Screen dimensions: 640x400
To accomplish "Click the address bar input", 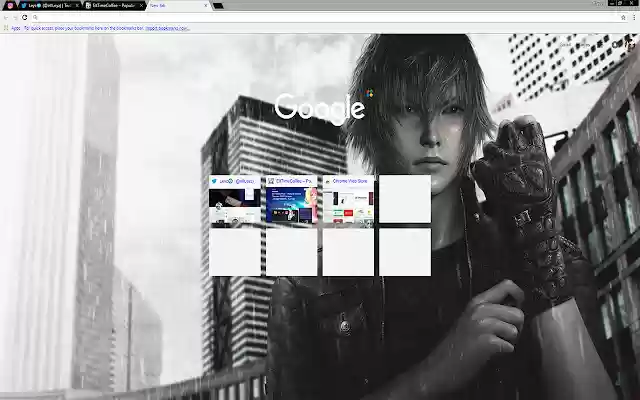I will [327, 18].
